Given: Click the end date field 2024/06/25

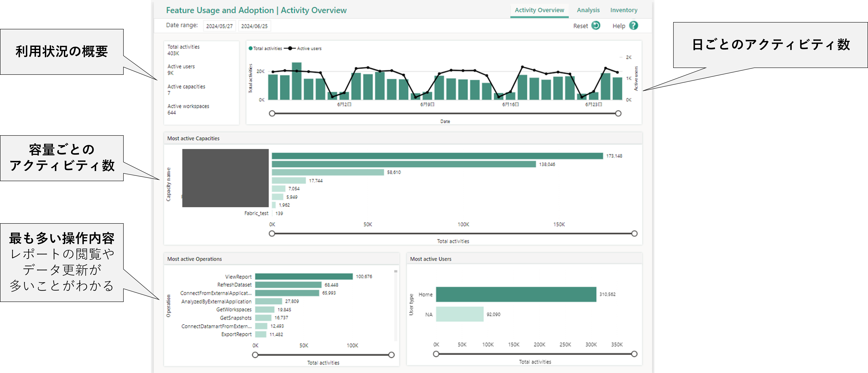Looking at the screenshot, I should [254, 26].
